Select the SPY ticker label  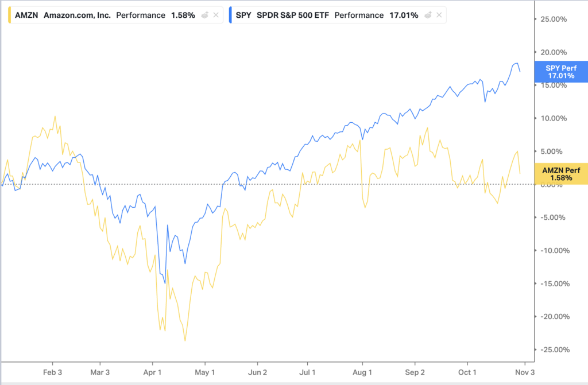tap(243, 15)
